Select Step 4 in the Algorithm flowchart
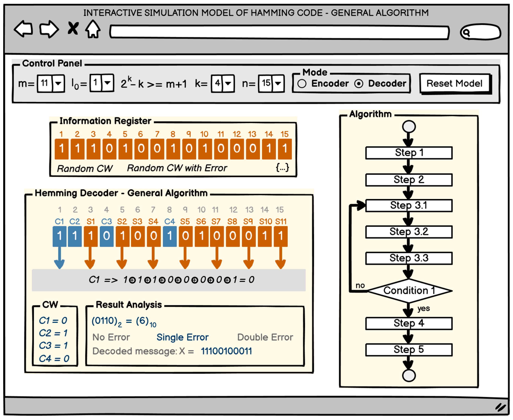This screenshot has height=420, width=513. coord(409,323)
